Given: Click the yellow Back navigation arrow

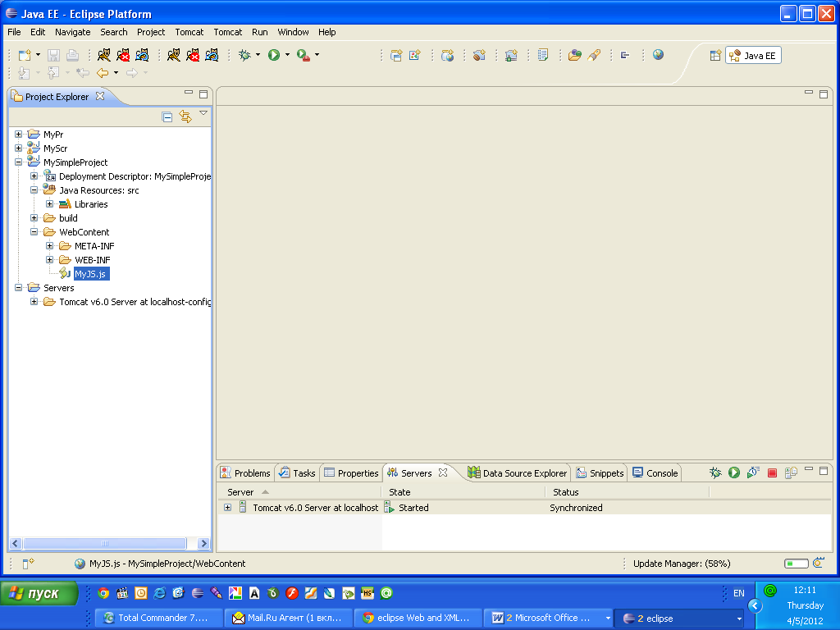Looking at the screenshot, I should [103, 73].
